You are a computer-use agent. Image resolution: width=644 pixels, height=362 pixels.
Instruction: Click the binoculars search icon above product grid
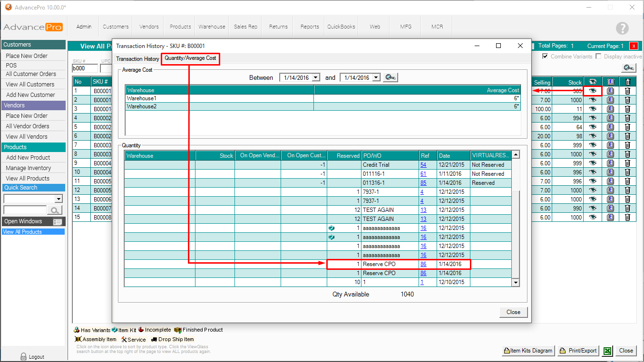[x=629, y=67]
